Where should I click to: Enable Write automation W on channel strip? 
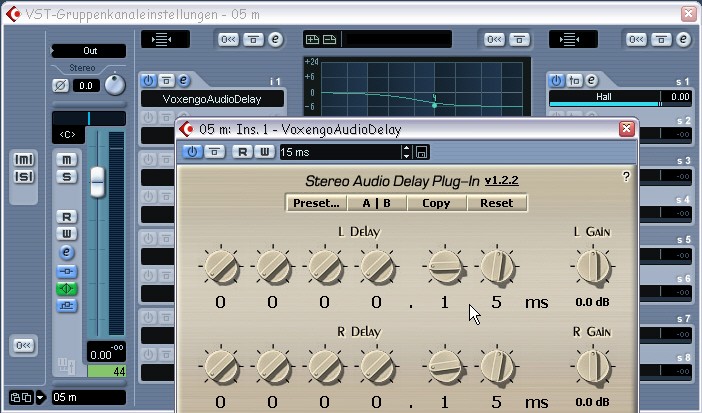pyautogui.click(x=67, y=233)
